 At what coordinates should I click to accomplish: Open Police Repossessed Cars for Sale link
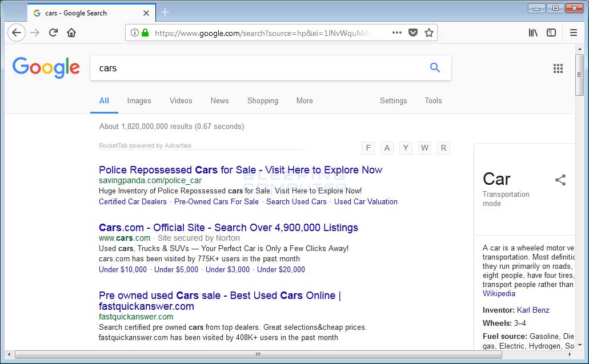[x=241, y=170]
